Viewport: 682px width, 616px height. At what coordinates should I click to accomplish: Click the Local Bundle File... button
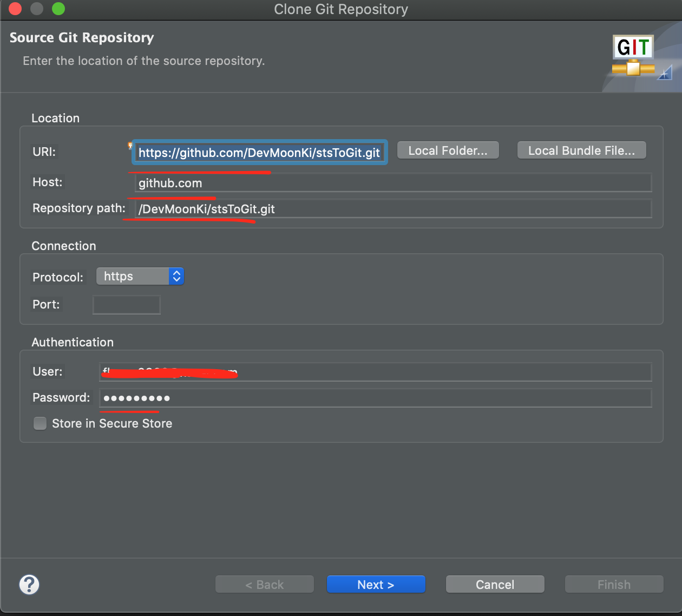pyautogui.click(x=582, y=150)
